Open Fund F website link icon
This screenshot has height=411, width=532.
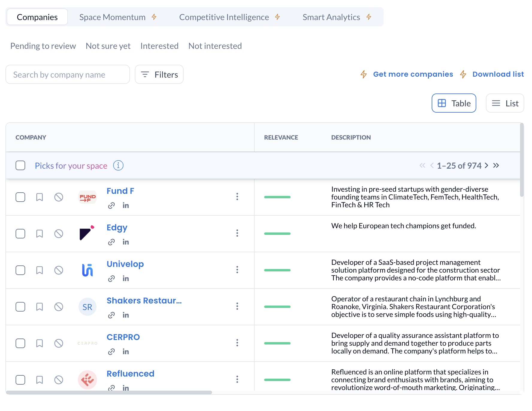point(111,205)
